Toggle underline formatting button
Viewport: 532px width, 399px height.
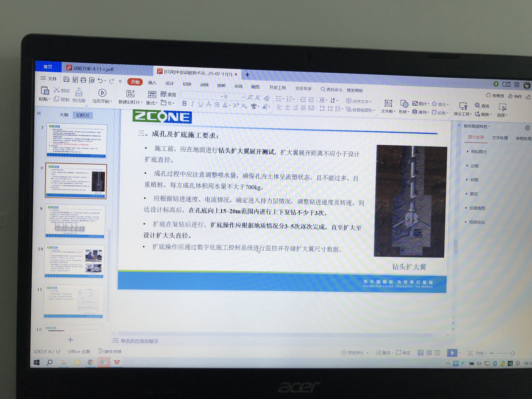coord(200,104)
